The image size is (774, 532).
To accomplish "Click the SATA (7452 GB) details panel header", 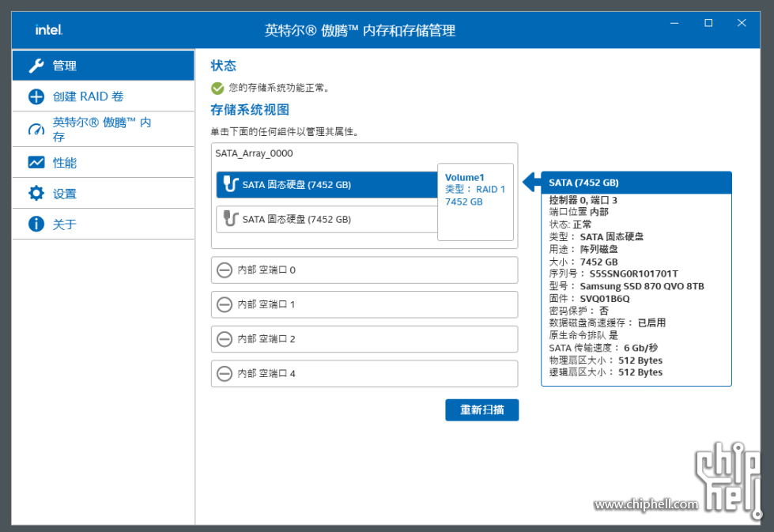I will pyautogui.click(x=636, y=183).
